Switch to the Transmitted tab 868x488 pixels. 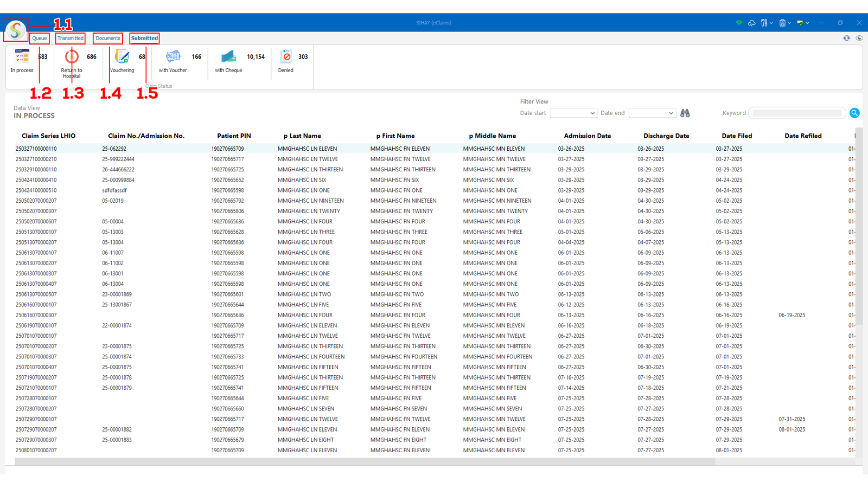point(71,38)
